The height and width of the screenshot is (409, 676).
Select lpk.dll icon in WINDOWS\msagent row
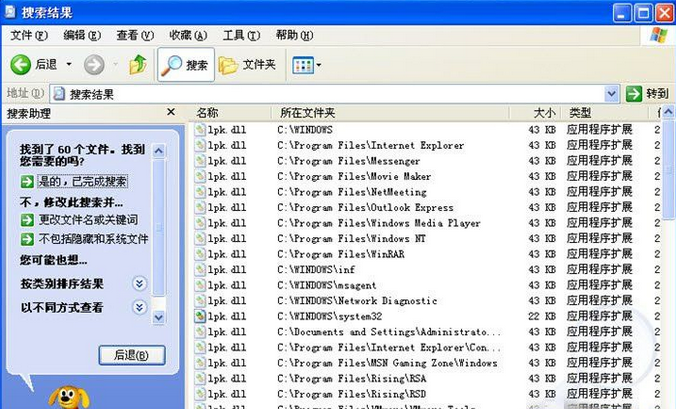(x=200, y=284)
